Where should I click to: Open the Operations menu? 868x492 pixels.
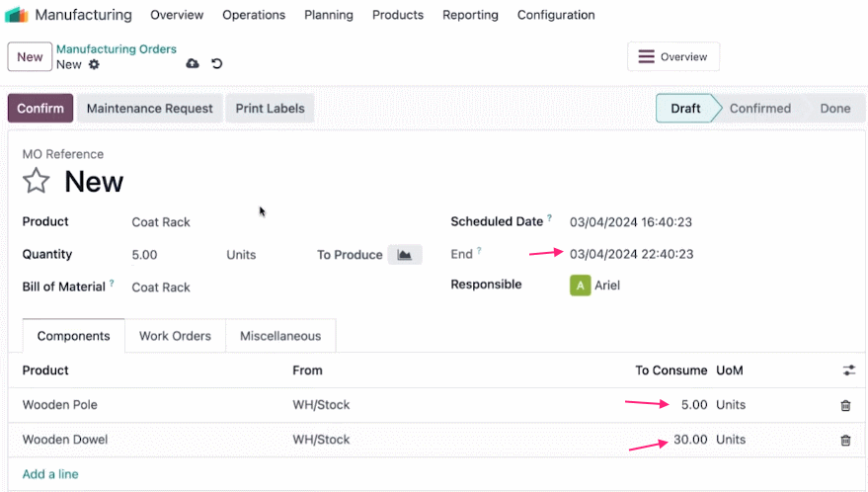point(254,15)
